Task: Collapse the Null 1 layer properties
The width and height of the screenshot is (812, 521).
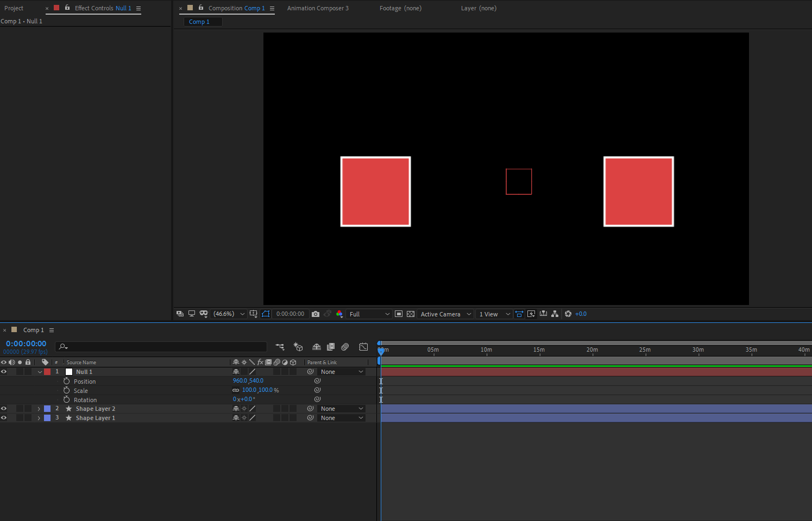Action: (x=40, y=372)
